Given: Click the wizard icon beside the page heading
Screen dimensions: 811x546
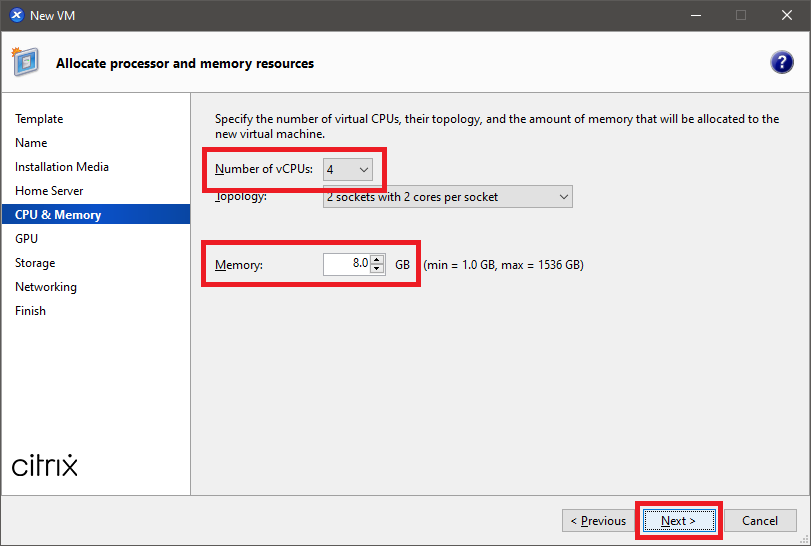Looking at the screenshot, I should pyautogui.click(x=26, y=62).
